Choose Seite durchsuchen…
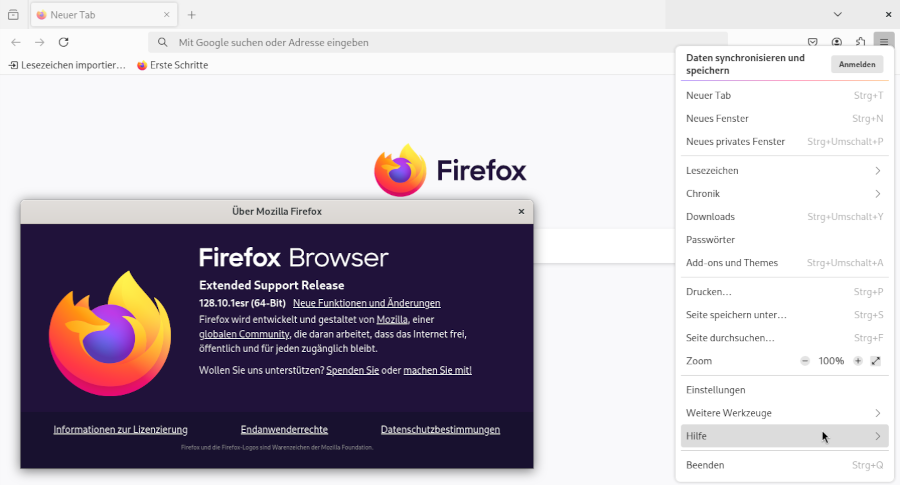The width and height of the screenshot is (900, 485). (x=785, y=337)
